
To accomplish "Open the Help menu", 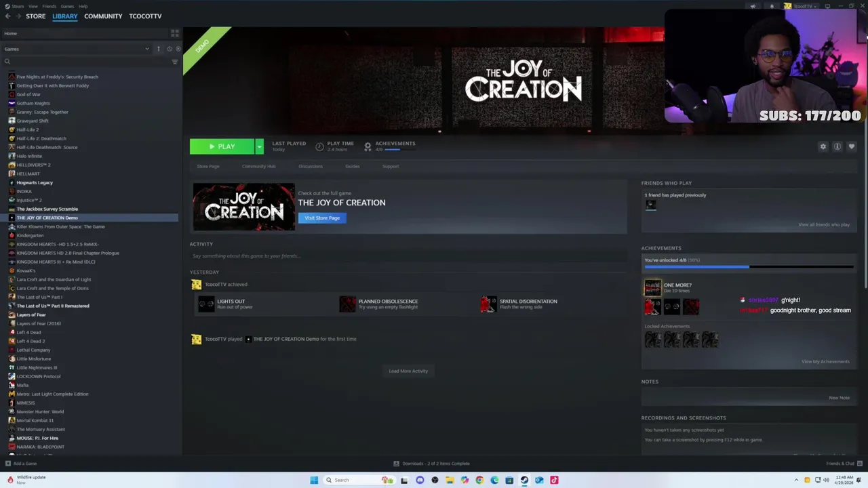I will [x=83, y=6].
